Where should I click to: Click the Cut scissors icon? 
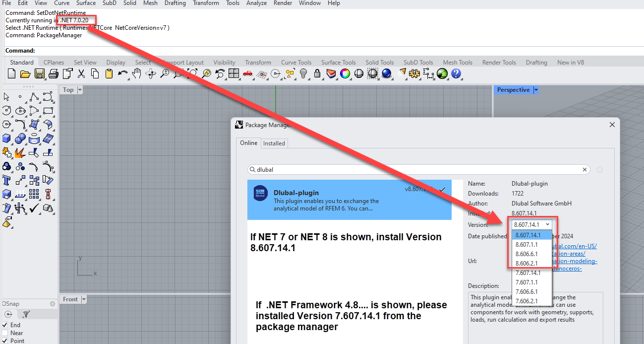coord(81,74)
